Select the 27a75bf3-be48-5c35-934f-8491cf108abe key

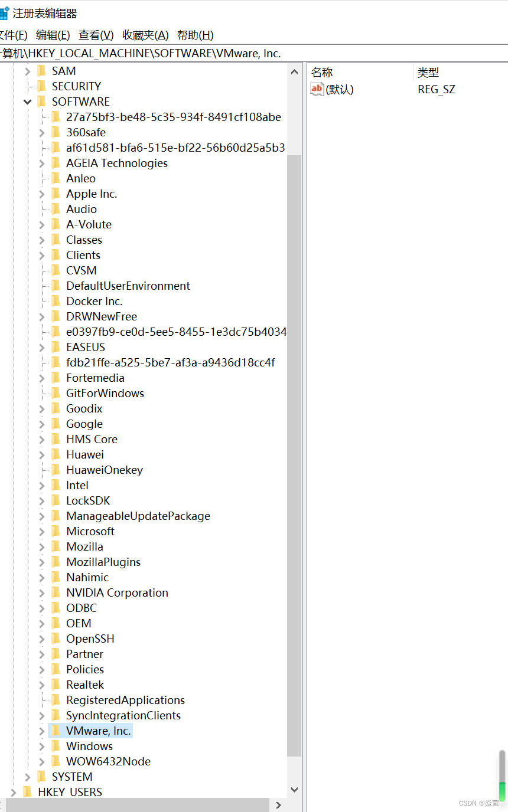coord(174,117)
